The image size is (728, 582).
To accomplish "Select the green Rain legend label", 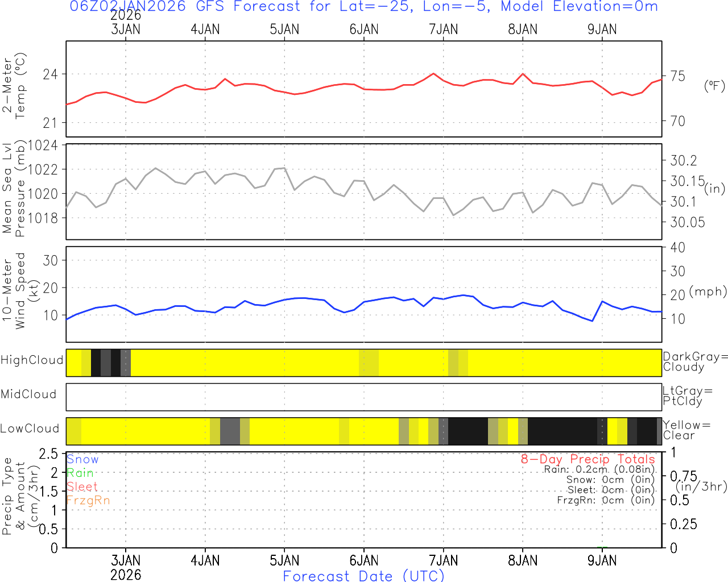I will [80, 473].
